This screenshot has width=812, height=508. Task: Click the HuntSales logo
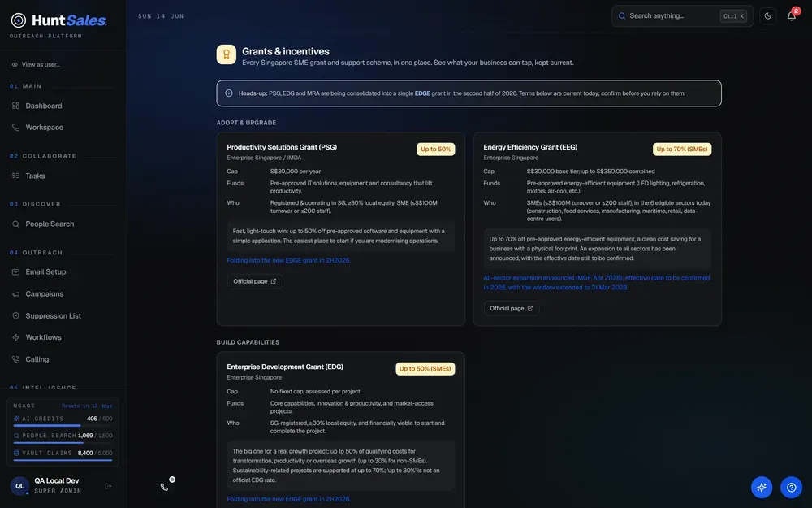point(58,20)
